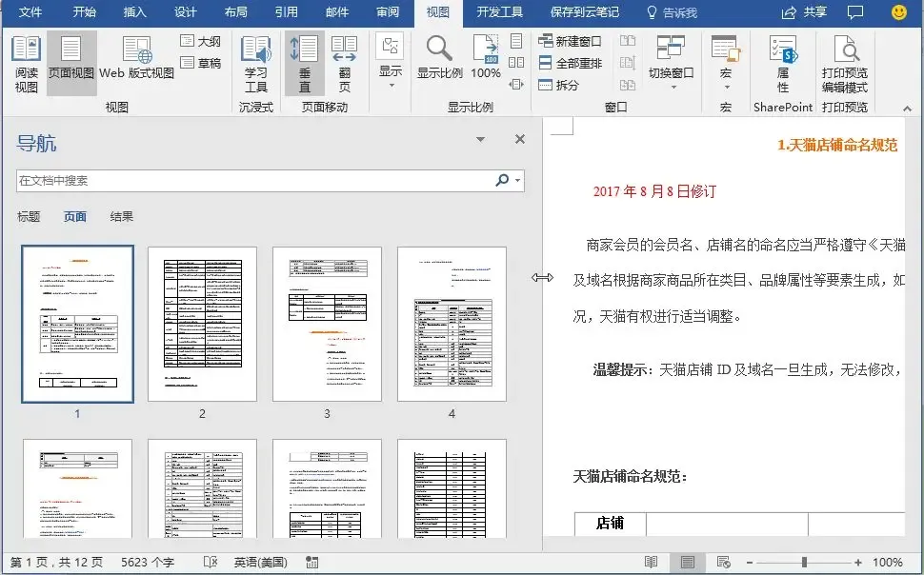Click Synchronous Scrolling icon
Viewport: 924px width, 575px height.
(x=628, y=63)
